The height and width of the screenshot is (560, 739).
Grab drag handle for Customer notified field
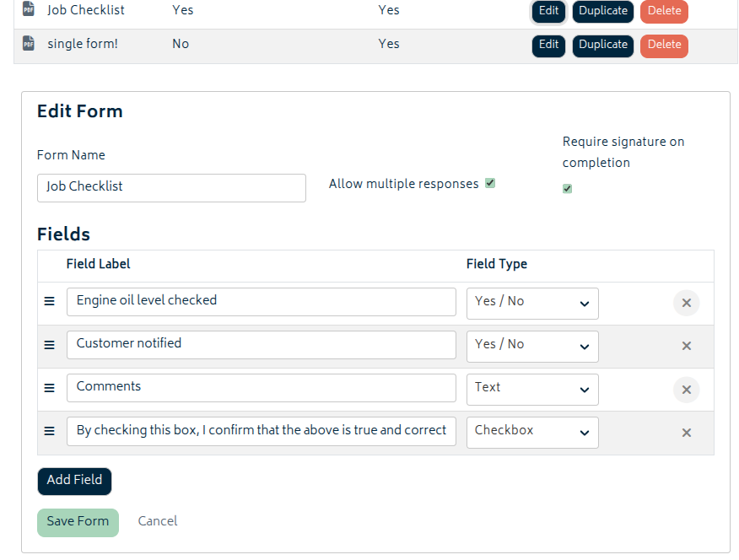(x=49, y=345)
